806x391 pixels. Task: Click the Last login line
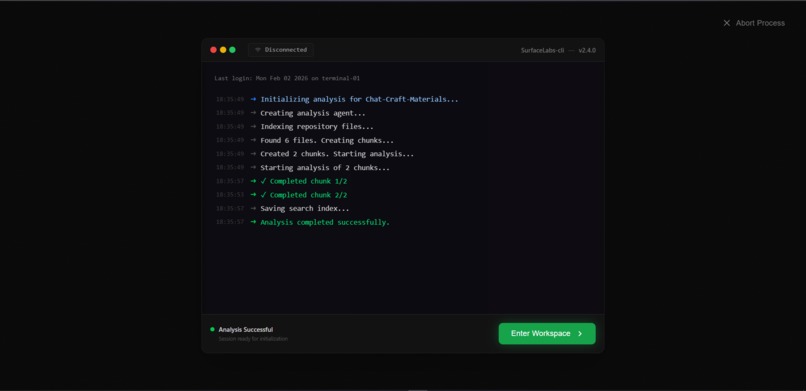tap(287, 79)
